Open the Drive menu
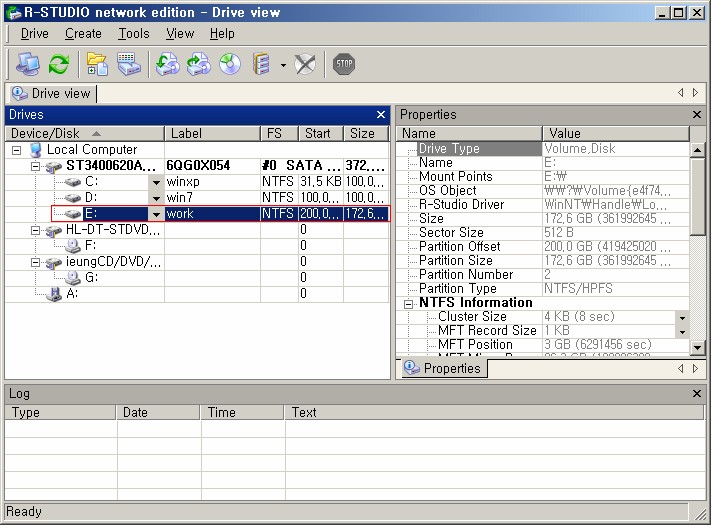Screen dimensions: 711x525 point(34,34)
